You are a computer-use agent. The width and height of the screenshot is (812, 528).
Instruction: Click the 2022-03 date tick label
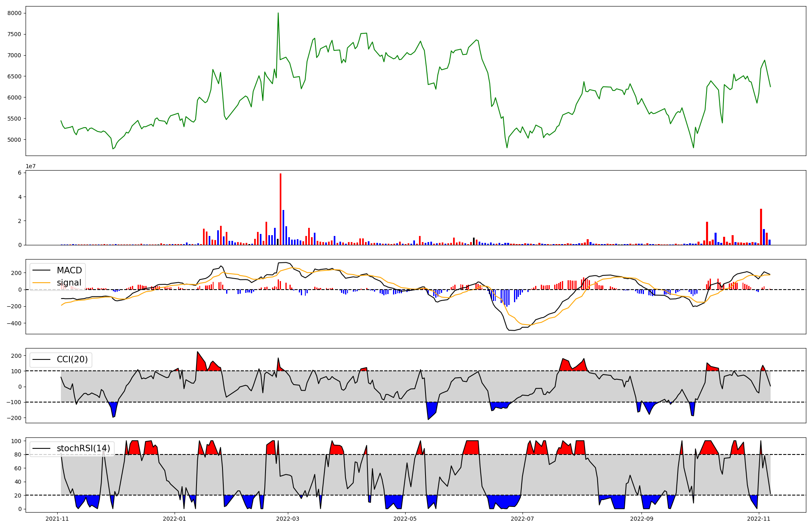[288, 519]
